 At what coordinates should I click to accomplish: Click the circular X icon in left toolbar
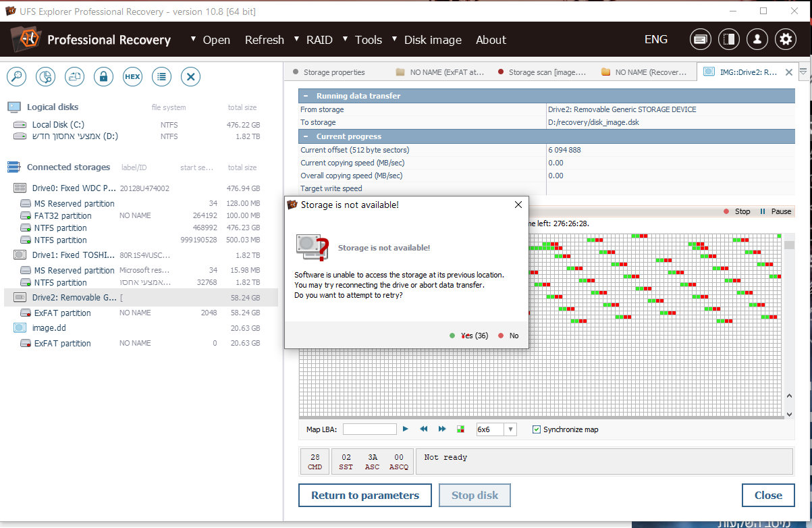(190, 76)
